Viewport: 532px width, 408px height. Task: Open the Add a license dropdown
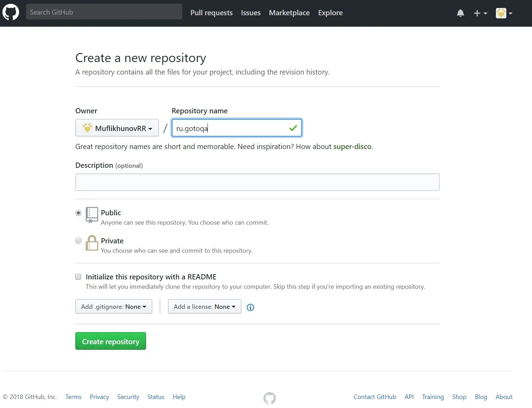pyautogui.click(x=205, y=306)
